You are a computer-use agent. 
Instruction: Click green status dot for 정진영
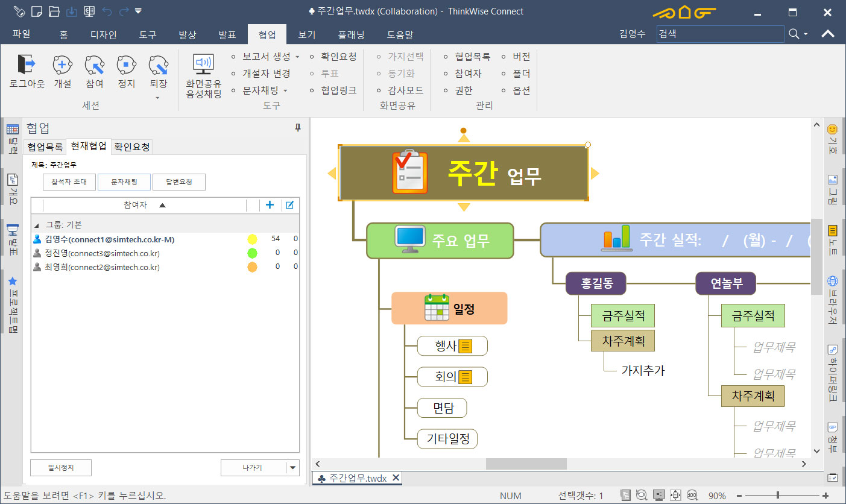click(x=252, y=253)
